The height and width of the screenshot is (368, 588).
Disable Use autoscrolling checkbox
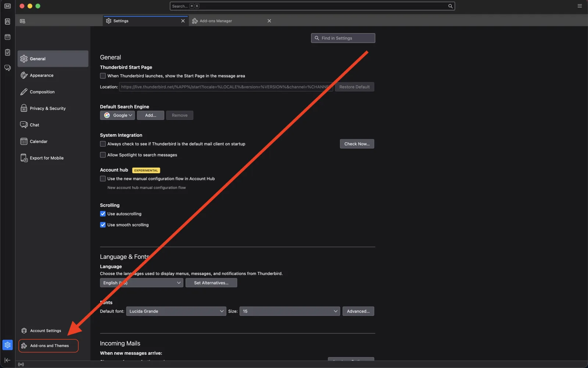(103, 214)
